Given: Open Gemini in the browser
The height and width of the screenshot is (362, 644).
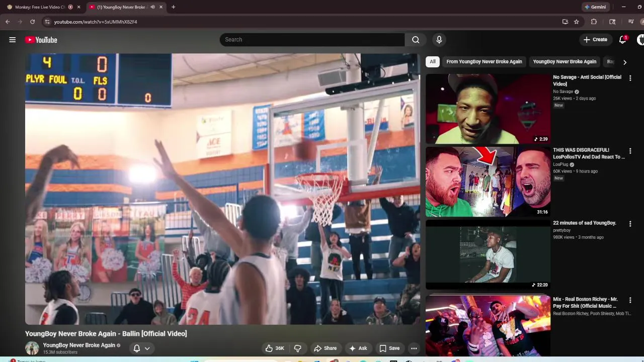Looking at the screenshot, I should click(595, 7).
